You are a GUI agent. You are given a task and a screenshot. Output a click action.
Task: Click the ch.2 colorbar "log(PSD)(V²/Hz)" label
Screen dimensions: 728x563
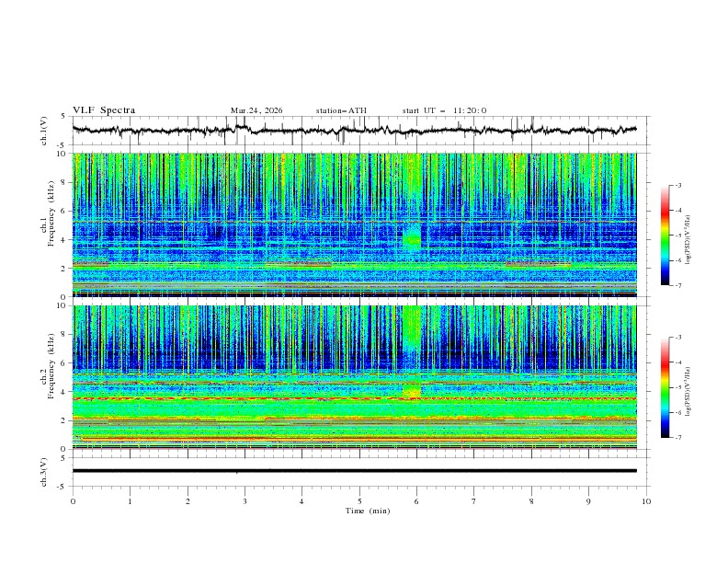click(x=688, y=391)
